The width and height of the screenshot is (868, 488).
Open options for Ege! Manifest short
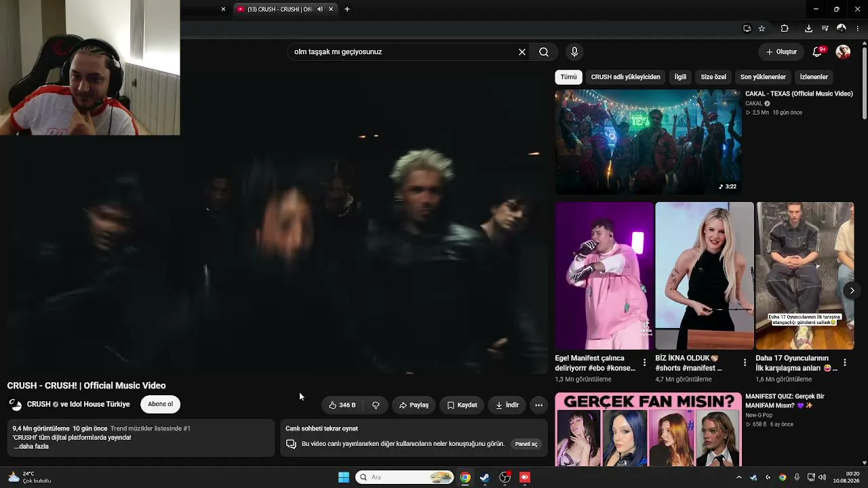tap(644, 363)
